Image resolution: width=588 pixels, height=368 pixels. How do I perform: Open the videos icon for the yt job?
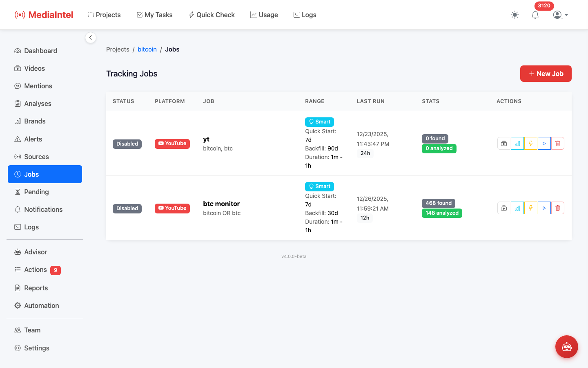pyautogui.click(x=503, y=143)
